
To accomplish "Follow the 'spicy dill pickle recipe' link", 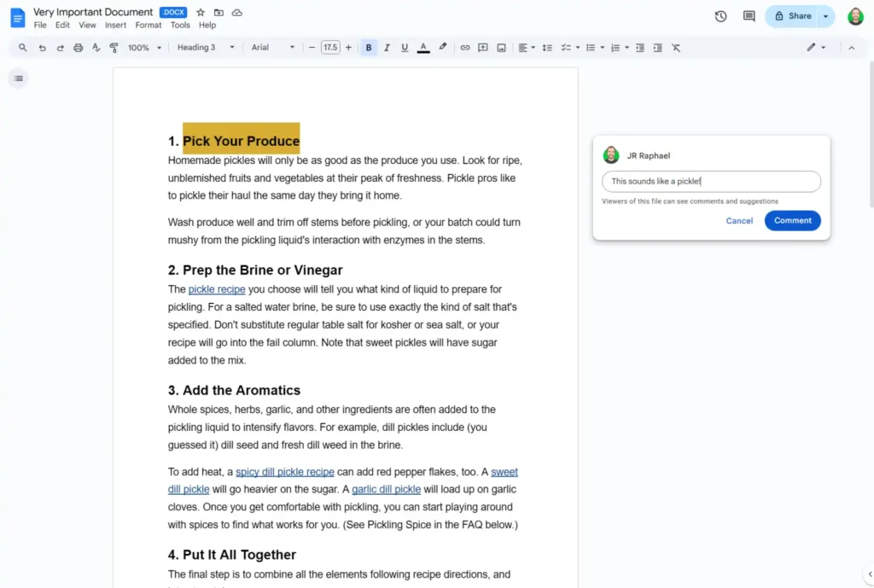I will pyautogui.click(x=285, y=472).
